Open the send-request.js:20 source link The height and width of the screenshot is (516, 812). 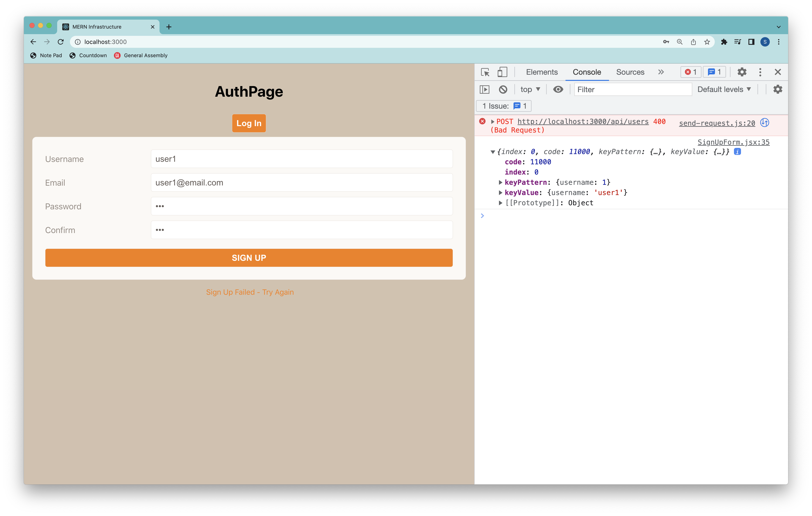click(x=717, y=123)
